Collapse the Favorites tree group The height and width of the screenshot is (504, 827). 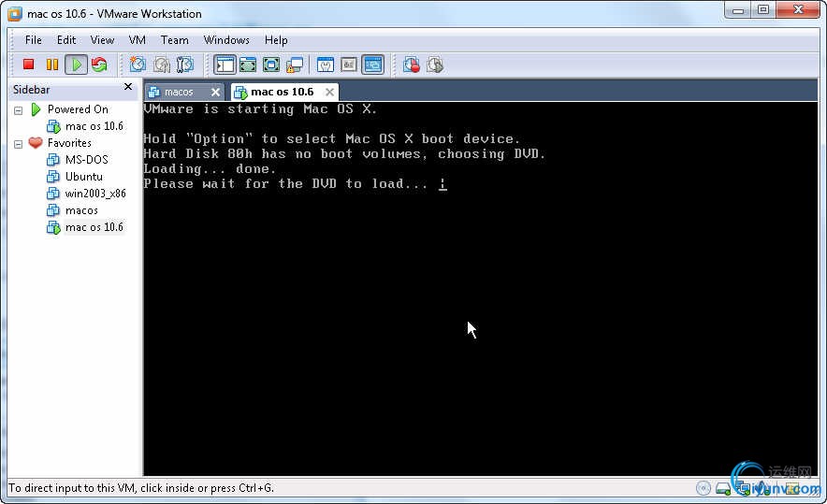[x=19, y=144]
